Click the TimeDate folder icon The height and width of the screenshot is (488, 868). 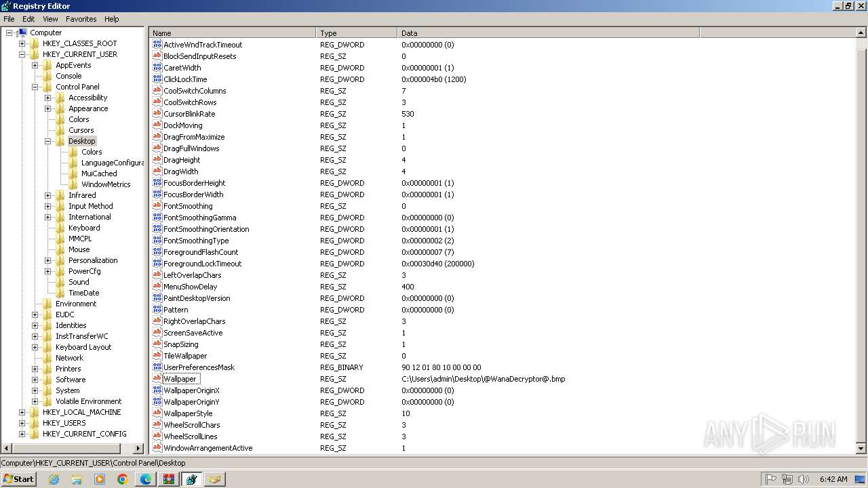point(60,293)
